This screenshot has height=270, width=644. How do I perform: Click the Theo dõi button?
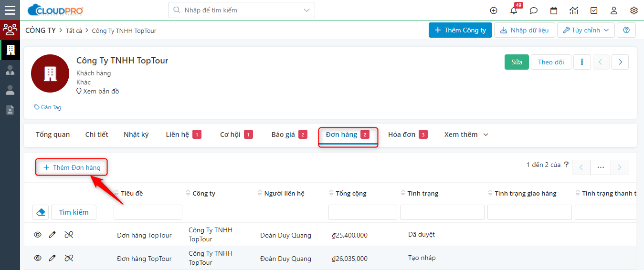(x=551, y=62)
